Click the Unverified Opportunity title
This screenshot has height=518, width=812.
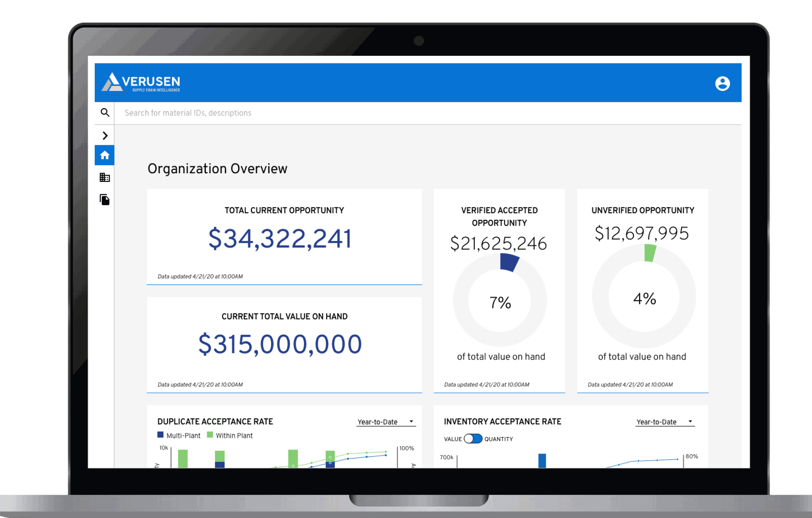click(x=642, y=210)
